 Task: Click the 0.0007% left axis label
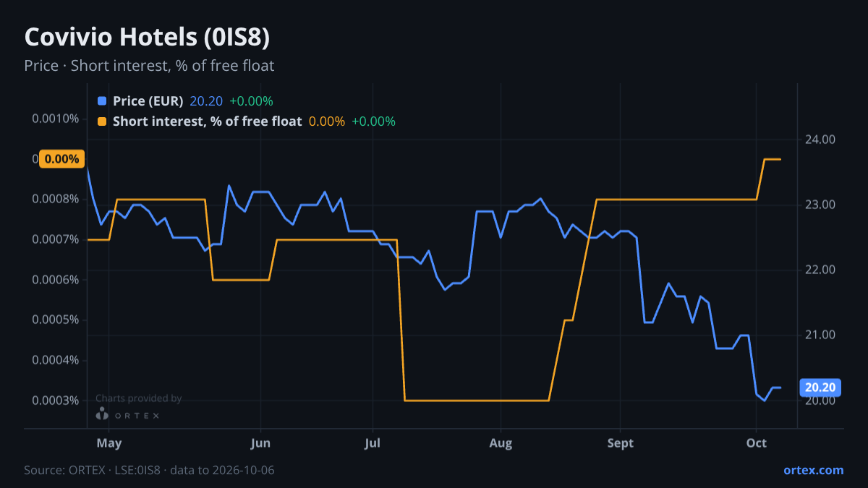click(x=56, y=239)
